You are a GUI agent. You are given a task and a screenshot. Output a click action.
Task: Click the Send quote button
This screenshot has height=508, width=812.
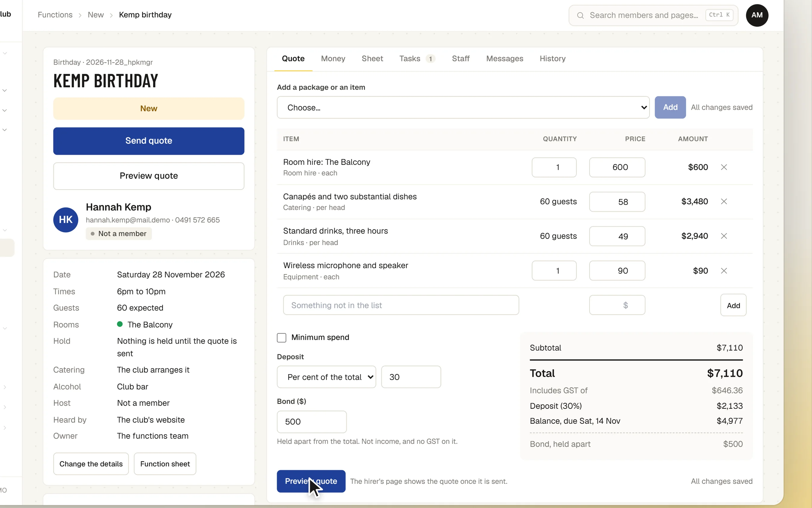click(149, 141)
